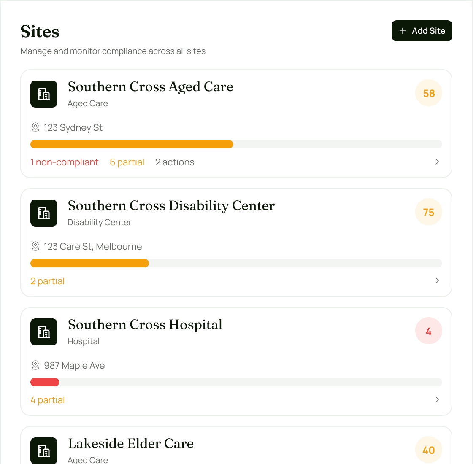The image size is (476, 464).
Task: Click the Southern Cross Disability Center building icon
Action: 44,213
